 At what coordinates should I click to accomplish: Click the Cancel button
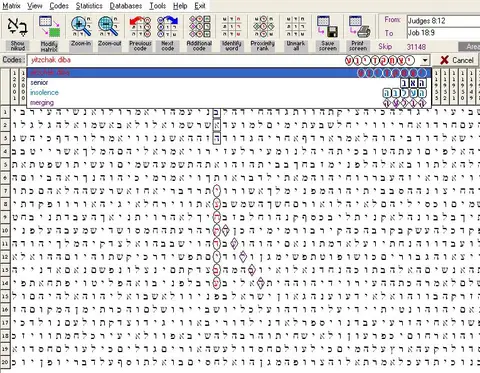point(456,60)
